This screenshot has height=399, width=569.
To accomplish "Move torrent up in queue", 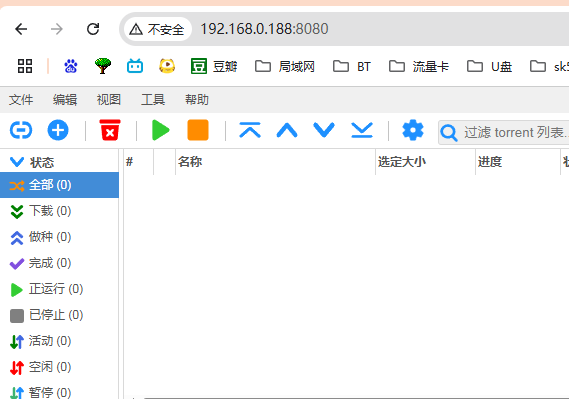I will (x=287, y=130).
